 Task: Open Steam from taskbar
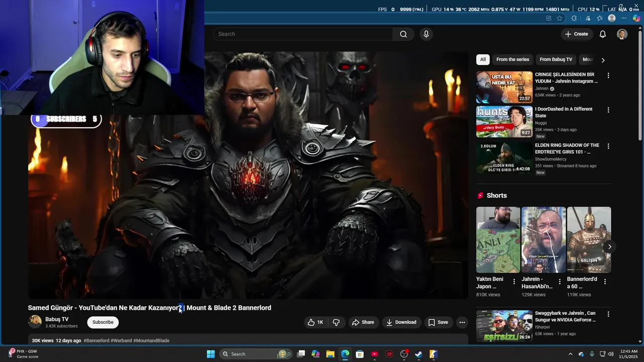(419, 354)
